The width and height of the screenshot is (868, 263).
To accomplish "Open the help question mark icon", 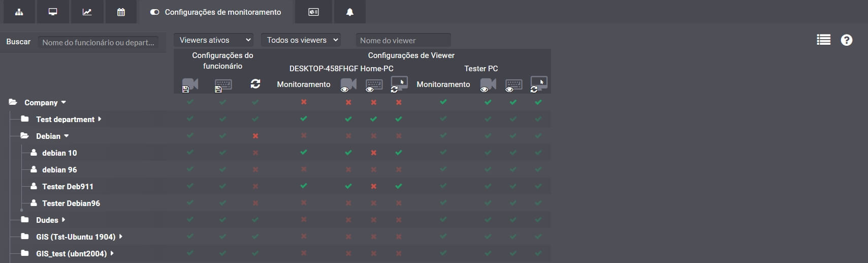I will coord(846,40).
